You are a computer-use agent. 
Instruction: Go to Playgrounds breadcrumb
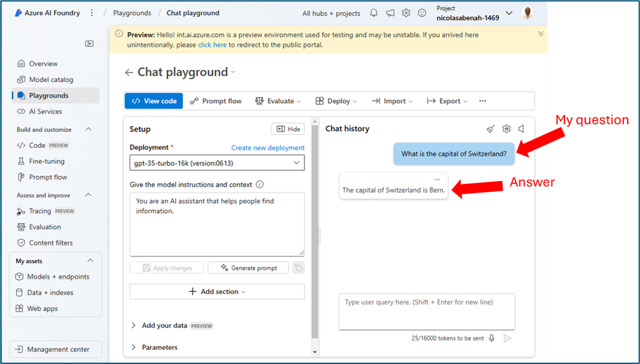point(132,13)
